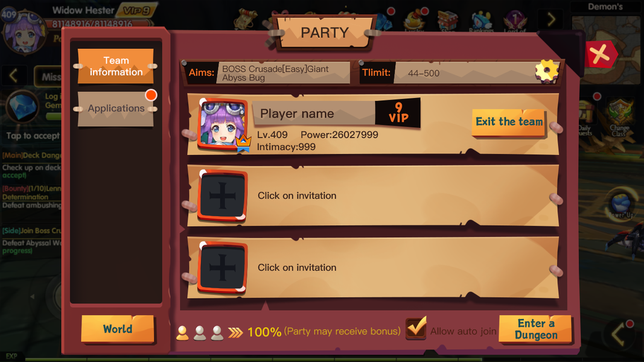The width and height of the screenshot is (644, 362).
Task: Click the blue gem icon on left panel
Action: (x=22, y=106)
